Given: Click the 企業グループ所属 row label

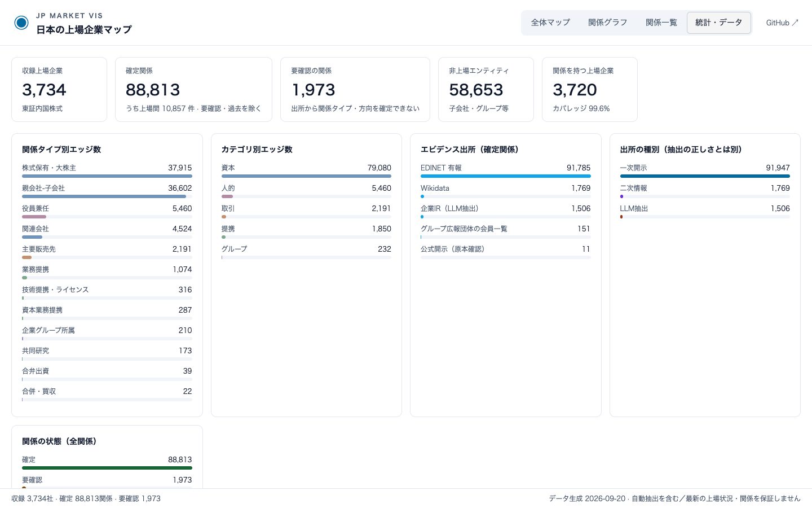Looking at the screenshot, I should (x=48, y=330).
